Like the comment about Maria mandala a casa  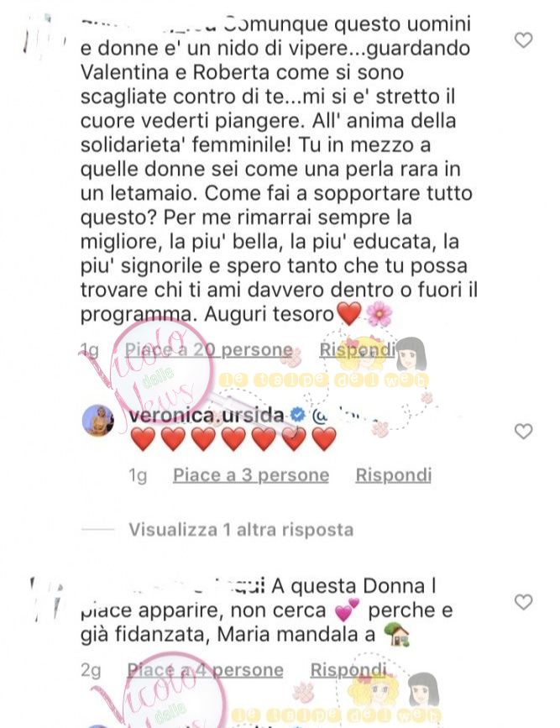click(523, 602)
